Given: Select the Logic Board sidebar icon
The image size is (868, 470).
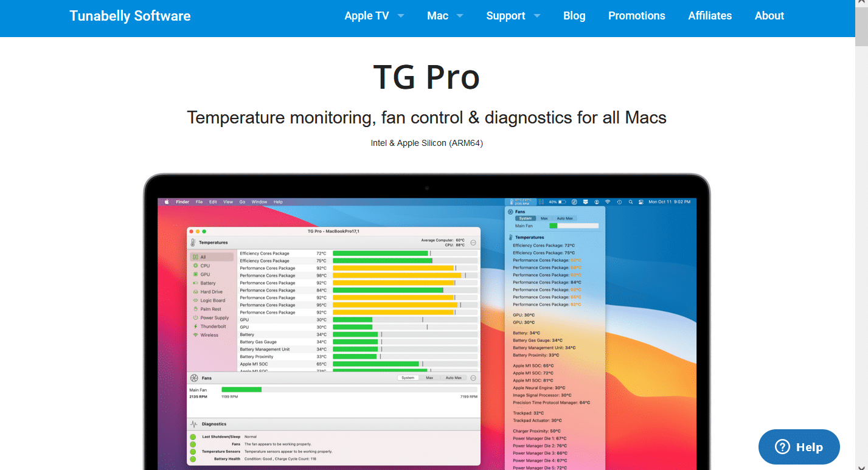Looking at the screenshot, I should pyautogui.click(x=195, y=300).
